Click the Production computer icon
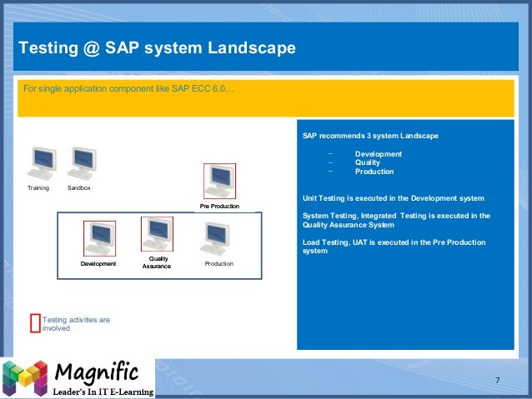 coord(215,239)
